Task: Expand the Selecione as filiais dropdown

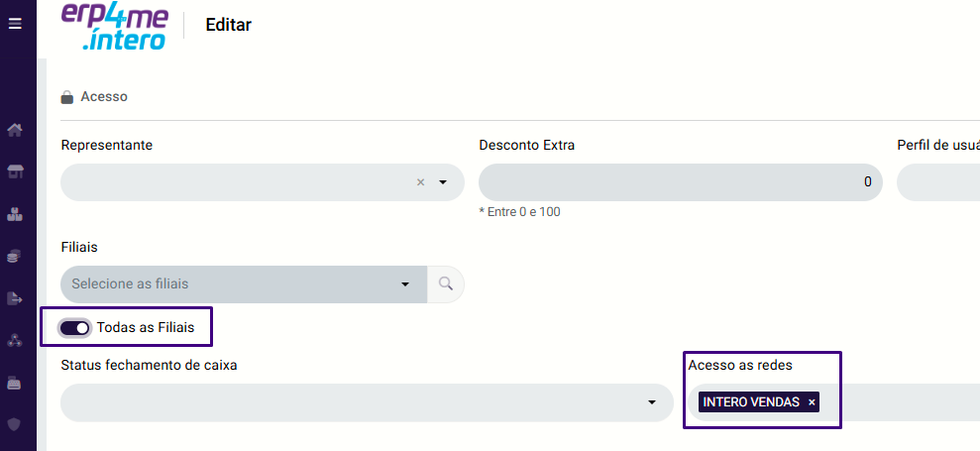Action: [244, 284]
